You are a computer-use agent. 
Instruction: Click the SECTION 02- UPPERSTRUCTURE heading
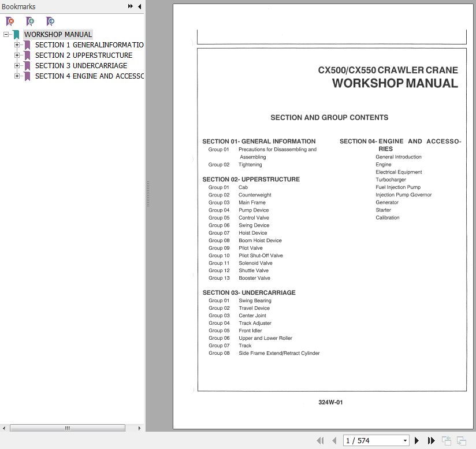point(251,179)
